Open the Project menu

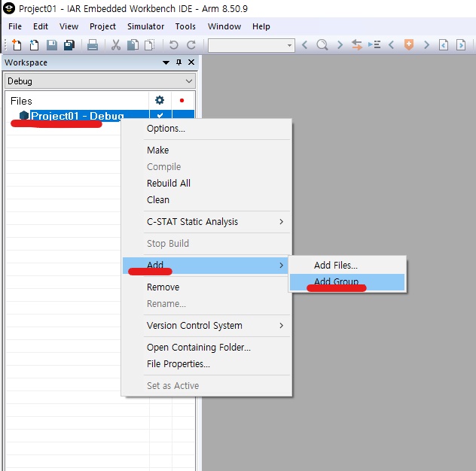coord(102,26)
